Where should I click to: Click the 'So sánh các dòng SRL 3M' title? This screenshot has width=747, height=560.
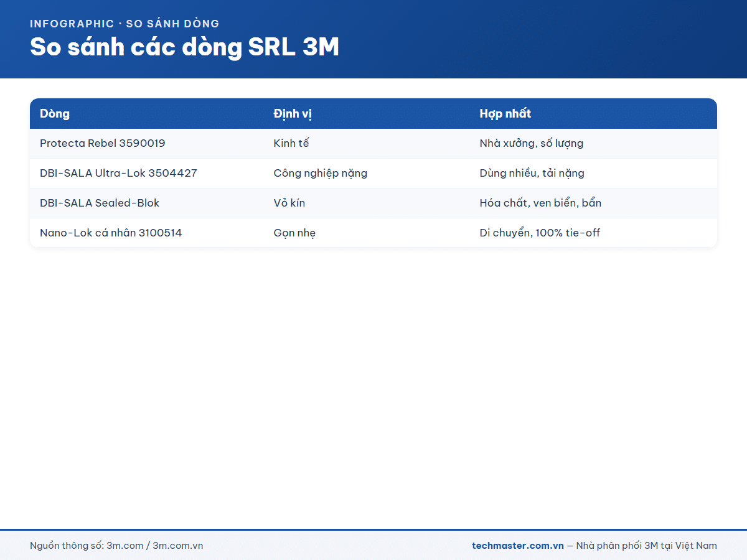coord(185,47)
